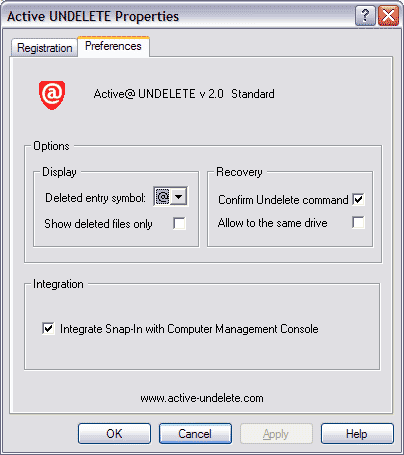Enable Show deleted files only checkbox
This screenshot has width=404, height=455.
point(179,223)
